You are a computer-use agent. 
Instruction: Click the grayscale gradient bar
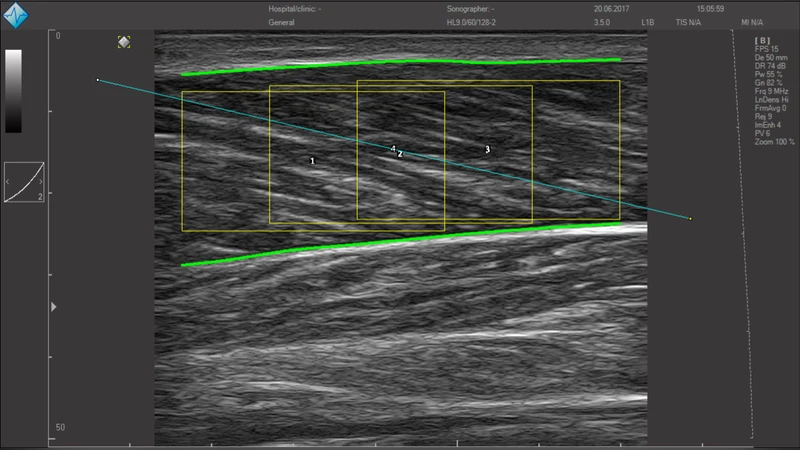click(14, 91)
